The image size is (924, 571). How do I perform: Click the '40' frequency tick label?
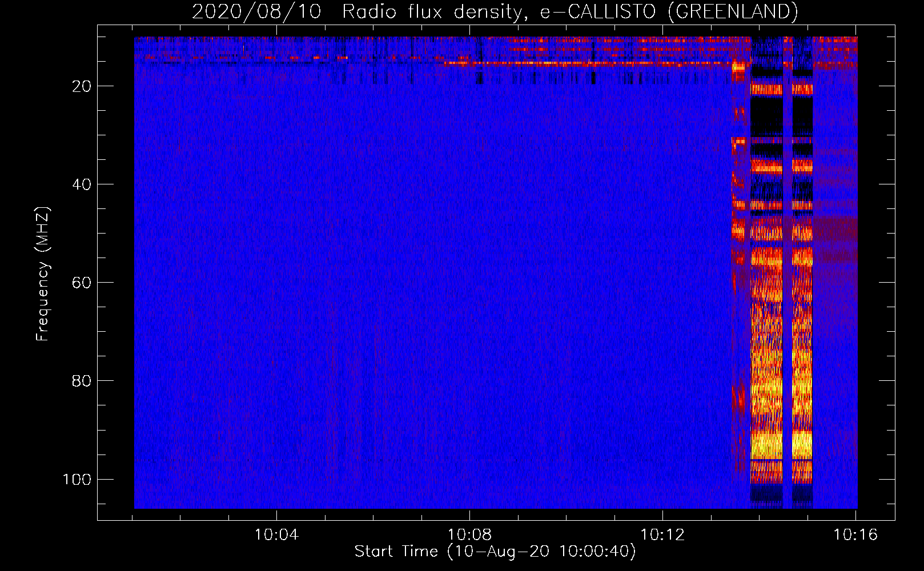click(82, 184)
